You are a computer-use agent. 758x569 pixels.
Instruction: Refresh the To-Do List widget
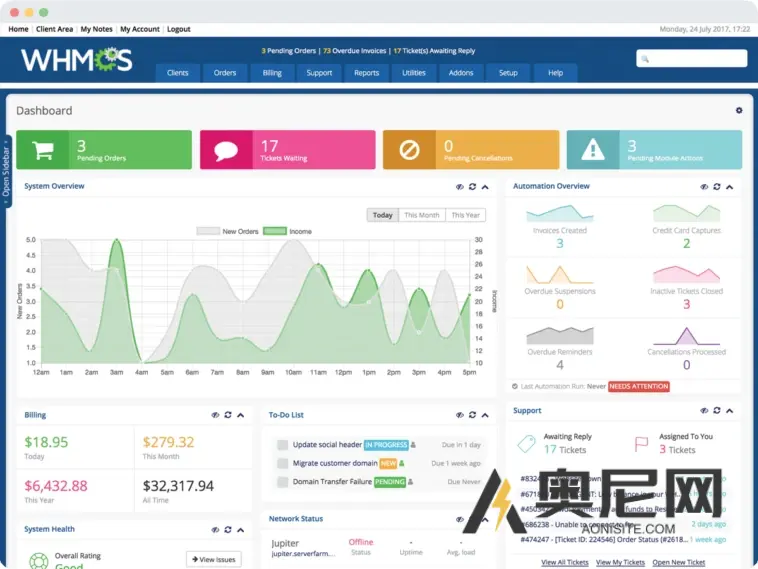[x=472, y=415]
